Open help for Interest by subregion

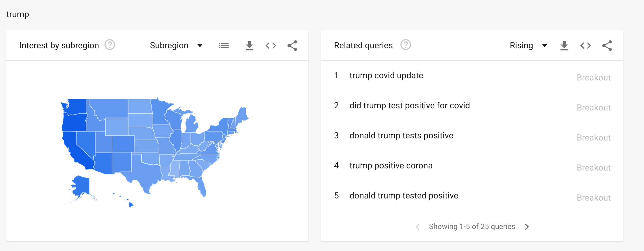(110, 45)
